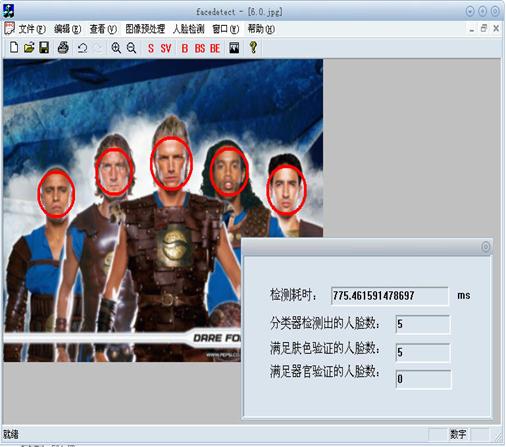Viewport: 506px width, 447px height.
Task: Zoom out with the magnifier minus icon
Action: coord(131,48)
